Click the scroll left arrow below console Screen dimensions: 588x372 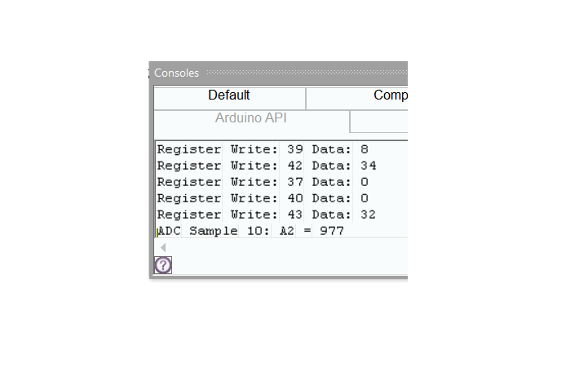pyautogui.click(x=163, y=247)
